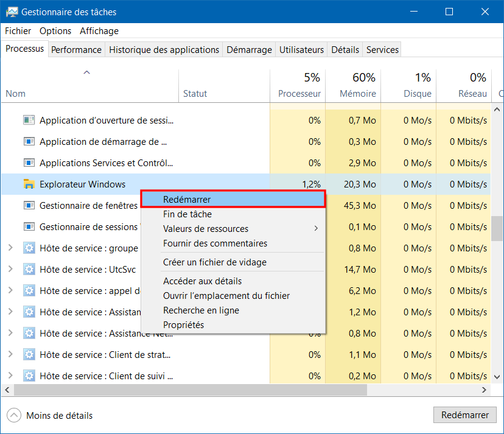This screenshot has width=504, height=434.
Task: Select the Explorateur Windows process row
Action: pyautogui.click(x=246, y=184)
